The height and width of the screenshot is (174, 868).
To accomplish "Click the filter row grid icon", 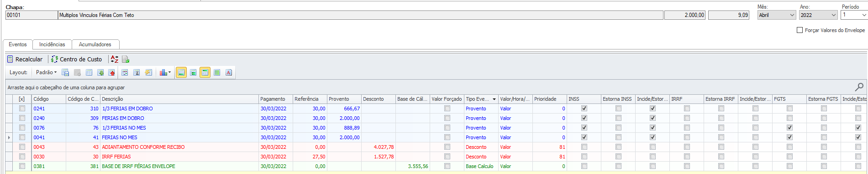I will 125,72.
